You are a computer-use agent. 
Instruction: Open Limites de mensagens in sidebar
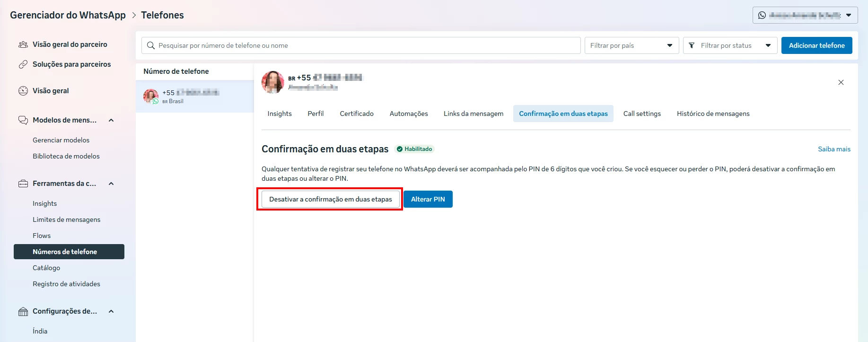pos(67,219)
